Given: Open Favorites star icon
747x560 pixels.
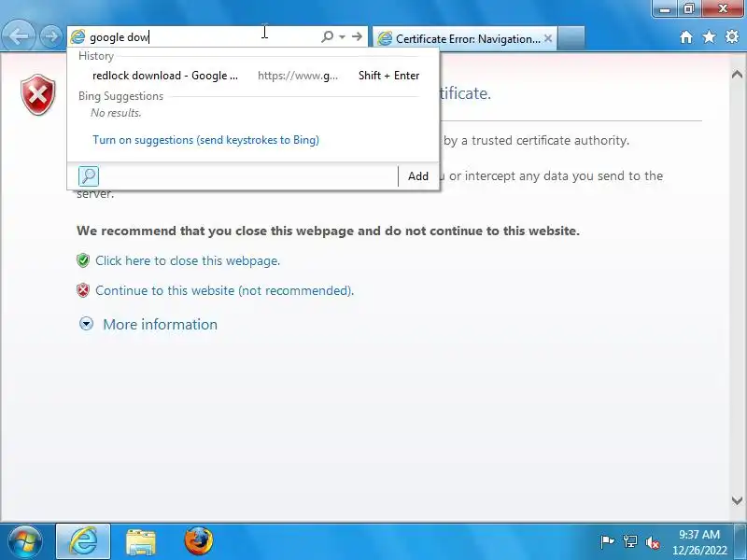Looking at the screenshot, I should pos(709,36).
